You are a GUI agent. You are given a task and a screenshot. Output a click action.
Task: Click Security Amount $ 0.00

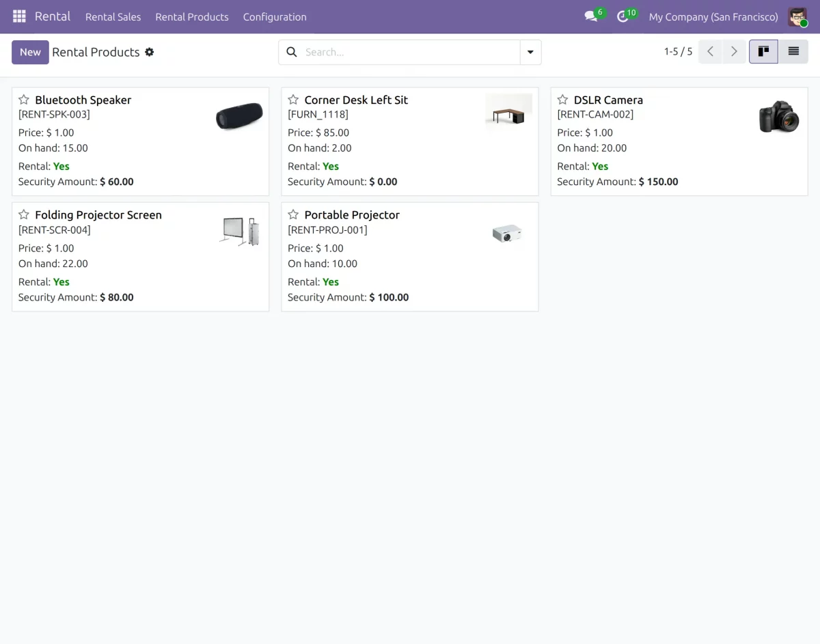click(x=342, y=182)
